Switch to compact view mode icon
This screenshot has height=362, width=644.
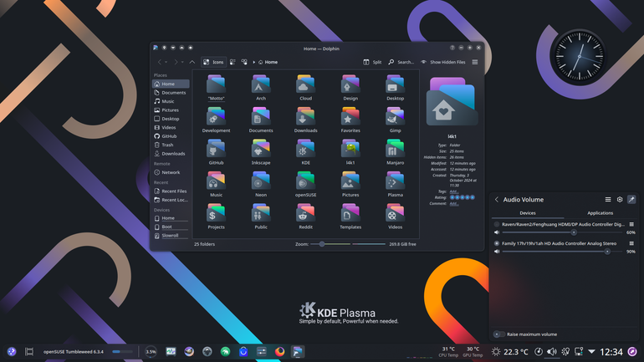[x=233, y=62]
